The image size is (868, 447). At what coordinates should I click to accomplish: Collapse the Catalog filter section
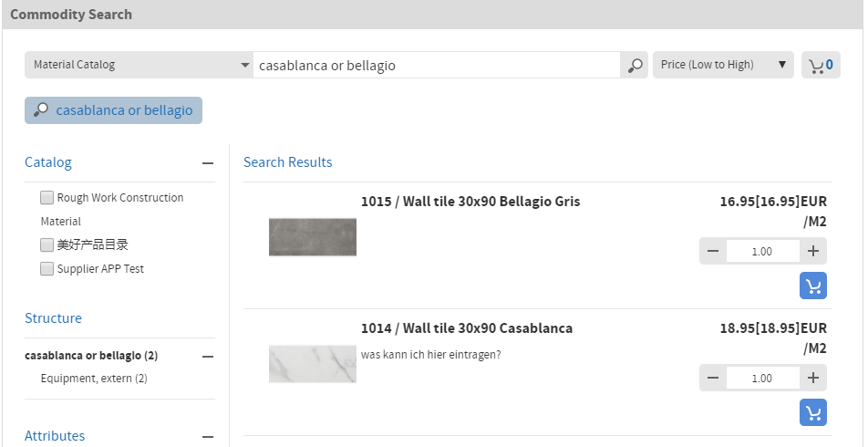pyautogui.click(x=208, y=163)
